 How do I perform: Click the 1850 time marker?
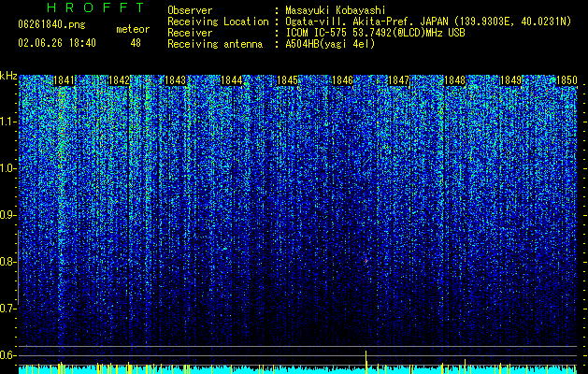pos(566,80)
